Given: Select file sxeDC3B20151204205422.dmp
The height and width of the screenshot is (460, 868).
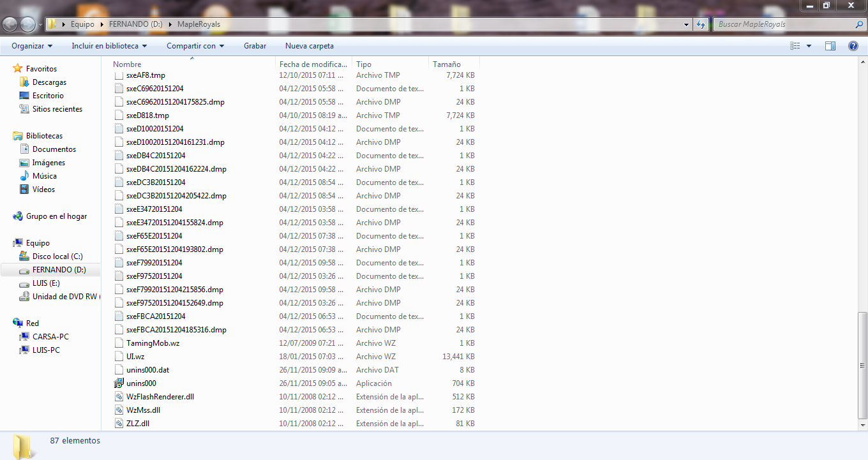Looking at the screenshot, I should [176, 196].
